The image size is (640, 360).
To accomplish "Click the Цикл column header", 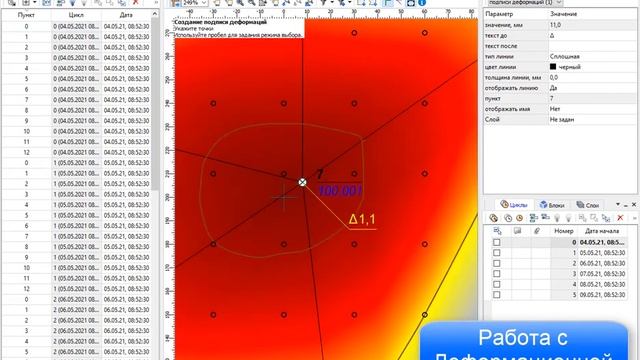I will [x=76, y=15].
